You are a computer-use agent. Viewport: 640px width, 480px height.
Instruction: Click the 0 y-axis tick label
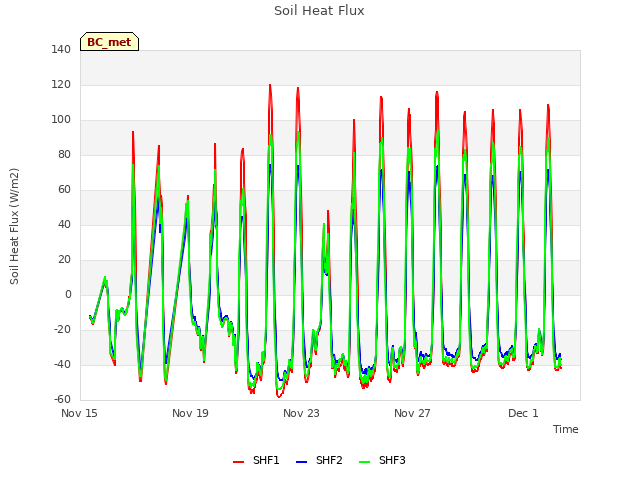(68, 294)
